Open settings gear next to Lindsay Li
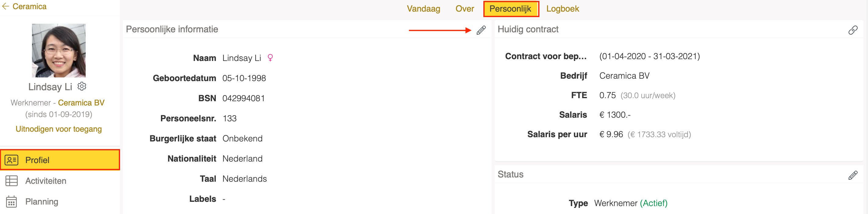868x214 pixels. click(x=82, y=87)
